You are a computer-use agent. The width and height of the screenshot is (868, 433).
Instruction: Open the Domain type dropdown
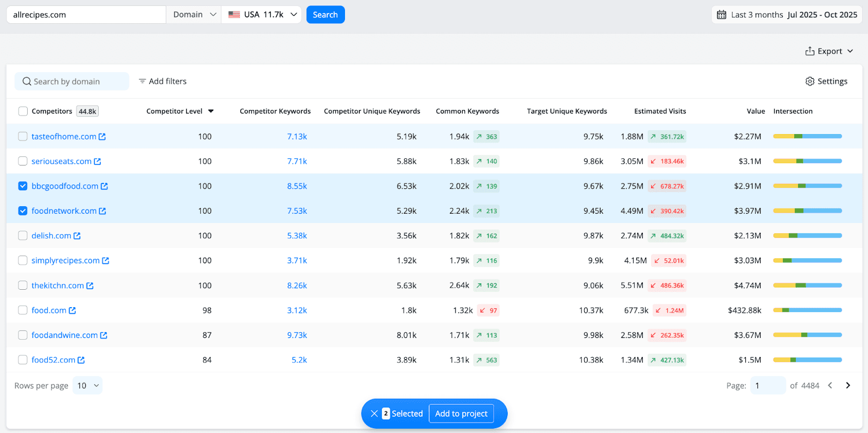pyautogui.click(x=194, y=15)
